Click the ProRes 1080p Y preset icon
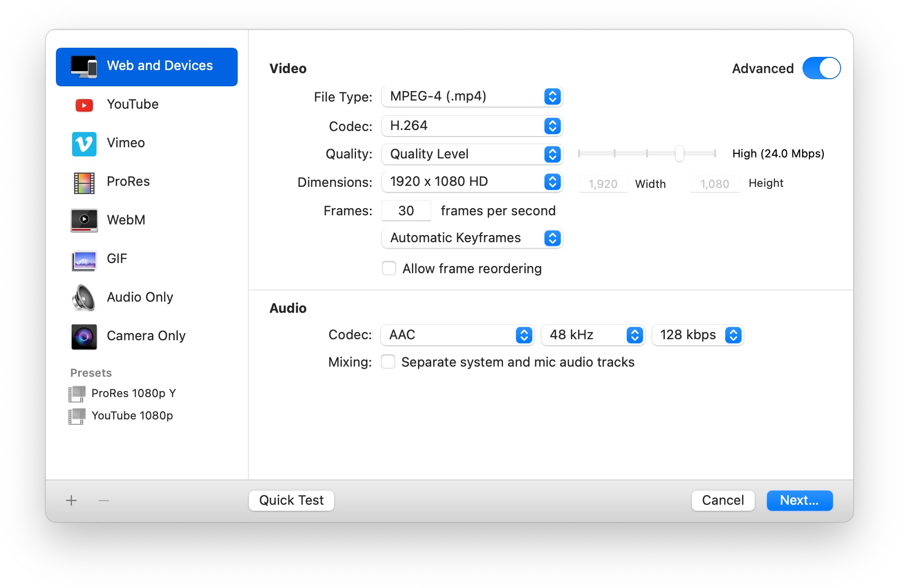The width and height of the screenshot is (899, 588). tap(77, 394)
